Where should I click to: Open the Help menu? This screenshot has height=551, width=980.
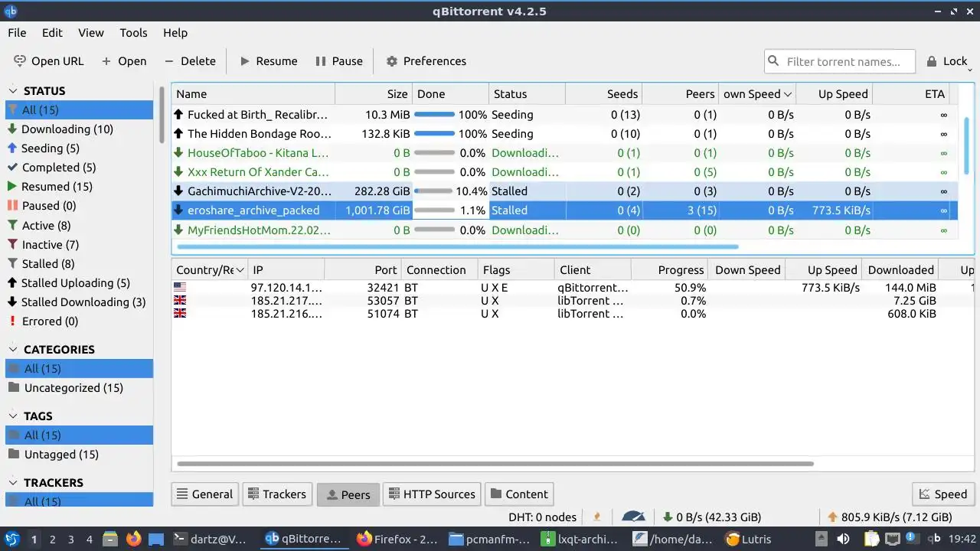175,33
